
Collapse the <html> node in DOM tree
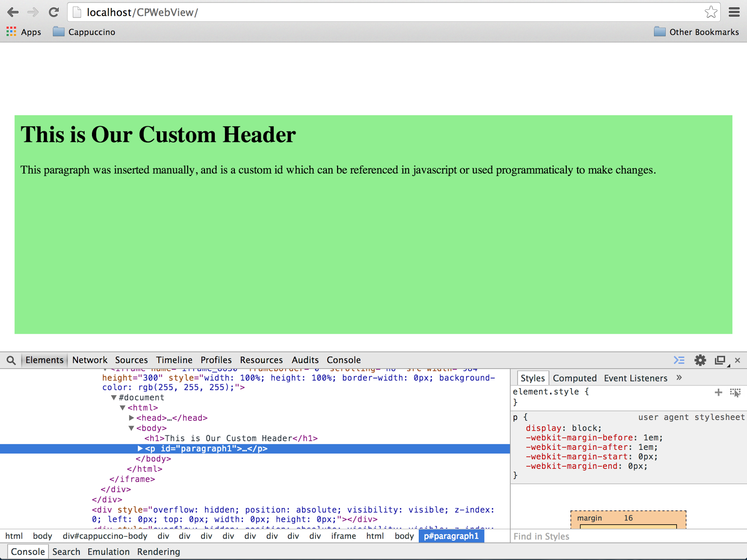point(122,408)
